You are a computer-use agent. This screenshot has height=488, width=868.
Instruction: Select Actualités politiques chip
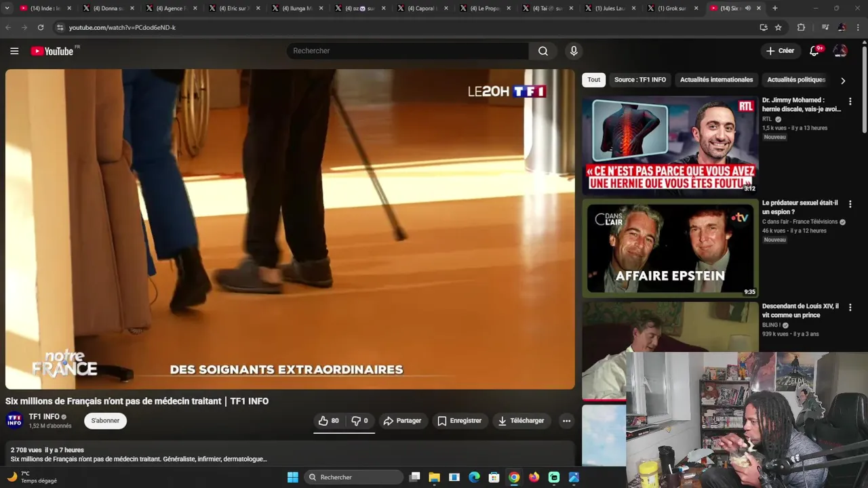pos(796,80)
